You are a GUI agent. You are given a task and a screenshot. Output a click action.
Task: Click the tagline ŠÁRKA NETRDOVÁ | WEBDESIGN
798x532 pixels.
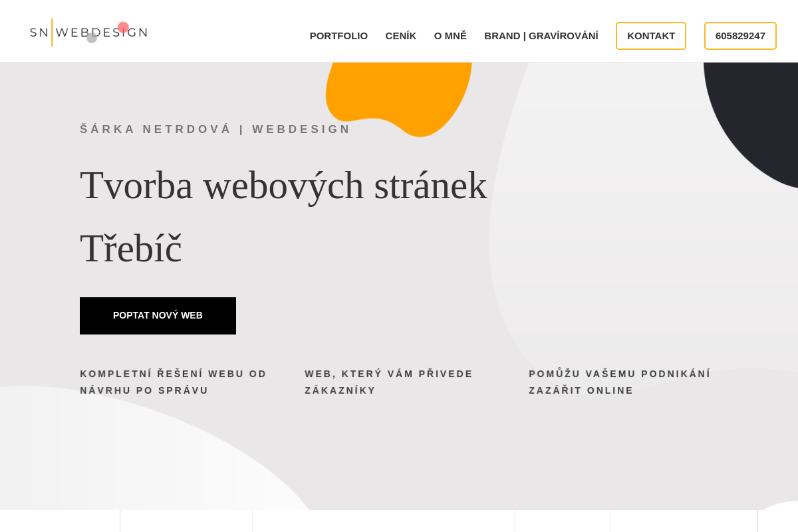(215, 129)
